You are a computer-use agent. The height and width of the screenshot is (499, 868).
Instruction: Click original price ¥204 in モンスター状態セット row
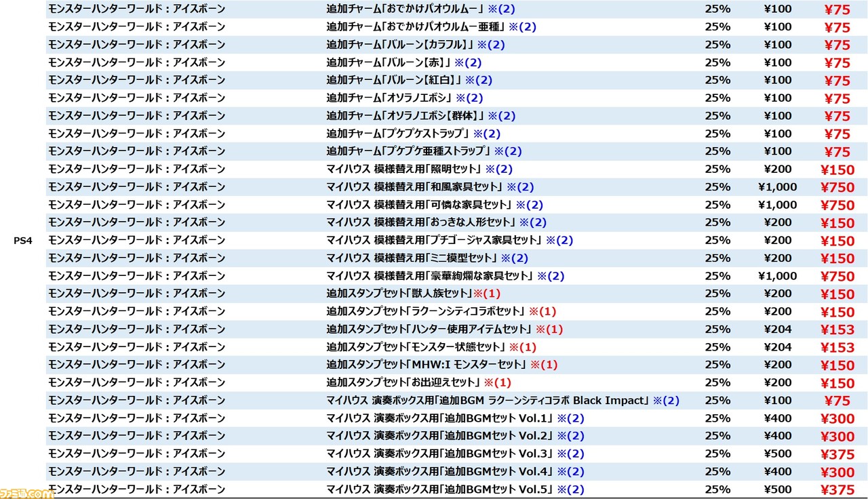pyautogui.click(x=778, y=347)
